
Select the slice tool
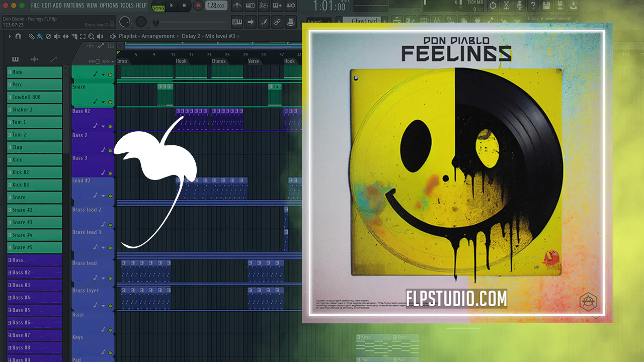pos(74,36)
